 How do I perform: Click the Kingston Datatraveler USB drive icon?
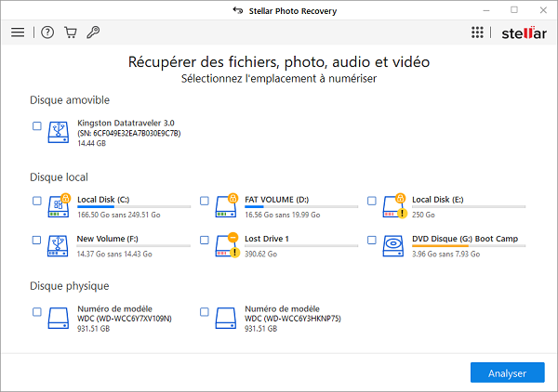coord(59,132)
